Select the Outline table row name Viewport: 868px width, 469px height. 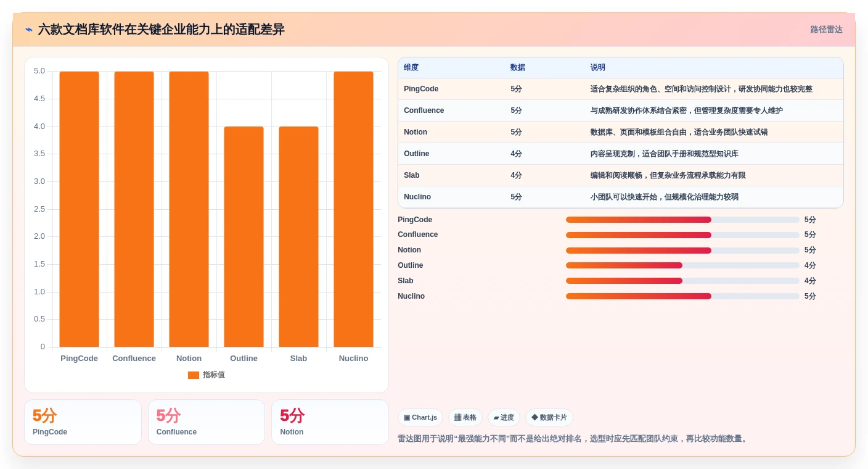(417, 154)
